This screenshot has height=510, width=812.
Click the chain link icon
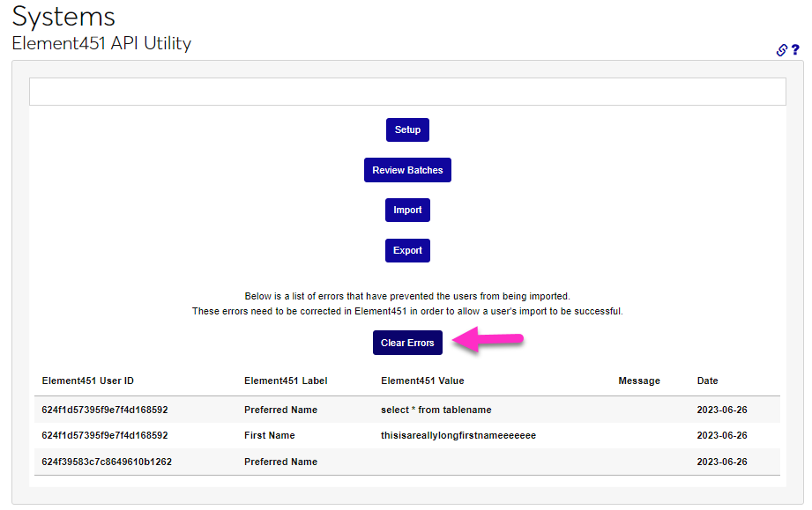(781, 50)
